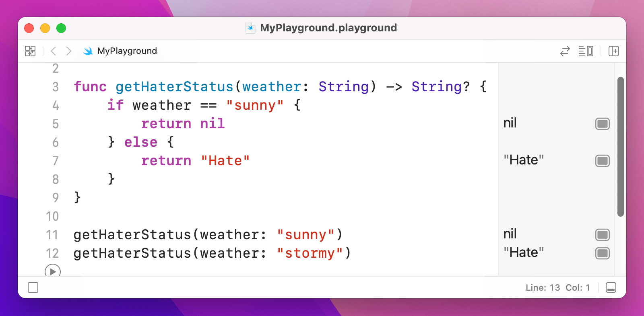Click the code review arrows icon
The image size is (644, 316).
(x=565, y=51)
